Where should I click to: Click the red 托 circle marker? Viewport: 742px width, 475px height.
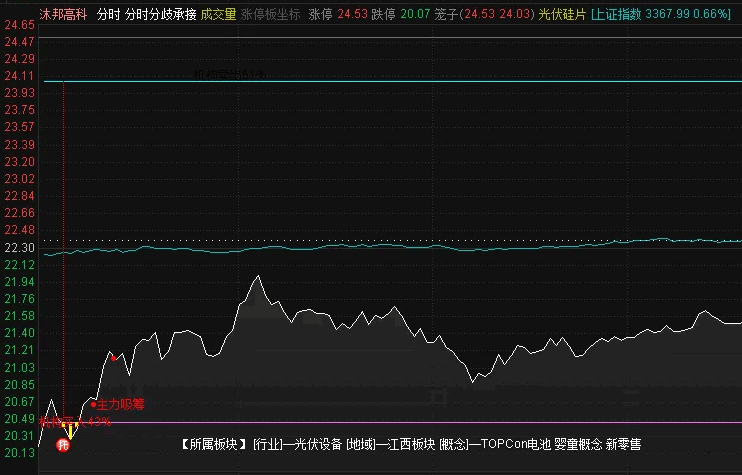[x=63, y=445]
